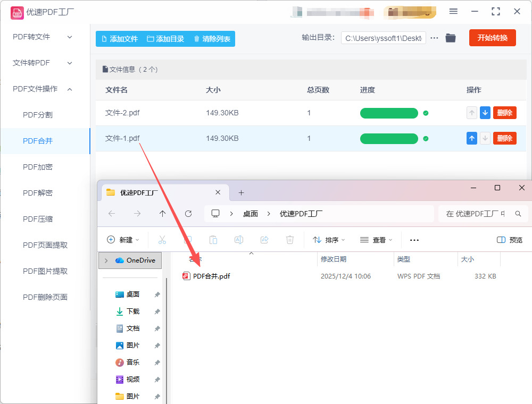Click chevron before 桌面 in address bar
This screenshot has width=532, height=404.
[x=231, y=214]
